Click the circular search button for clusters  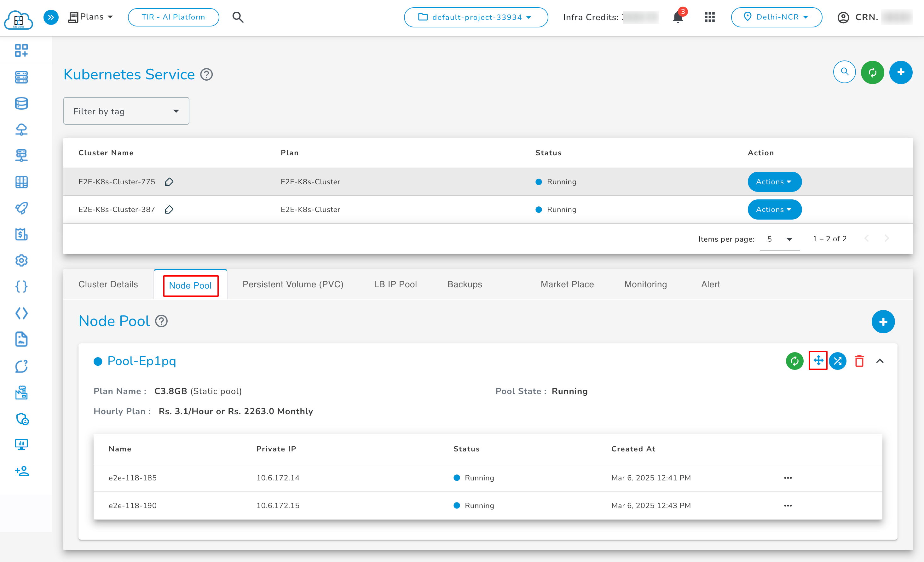[x=845, y=72]
